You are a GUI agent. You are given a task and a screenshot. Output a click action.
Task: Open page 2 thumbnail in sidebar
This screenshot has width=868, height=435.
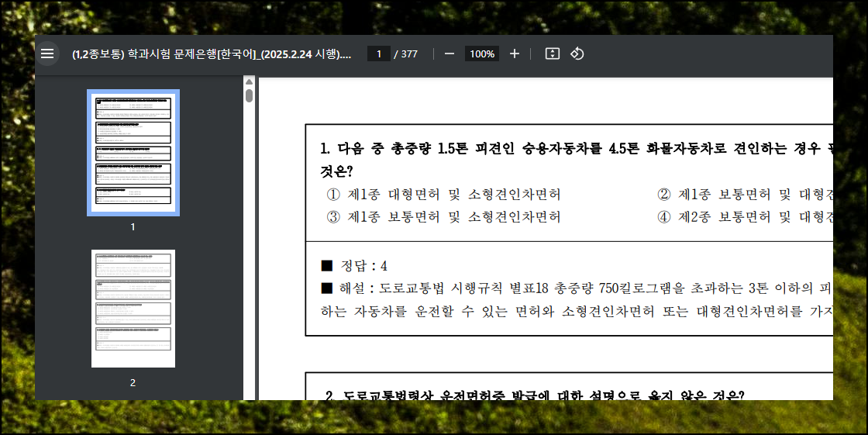click(x=133, y=309)
